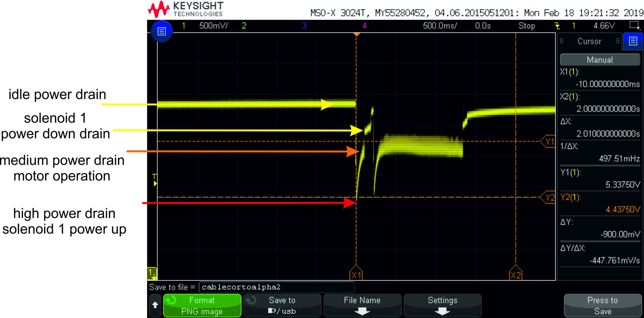
Task: Select the X1(1) cursor readout
Action: coord(600,78)
